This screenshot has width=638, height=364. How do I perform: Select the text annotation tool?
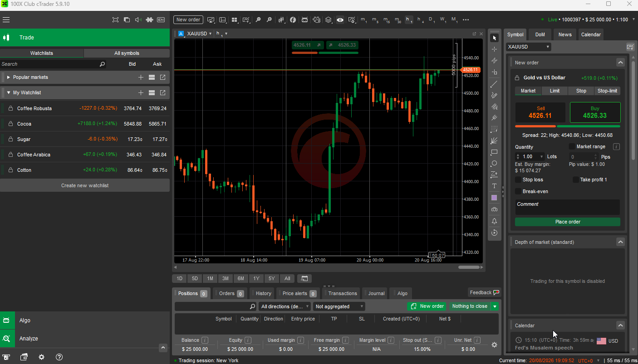click(495, 186)
